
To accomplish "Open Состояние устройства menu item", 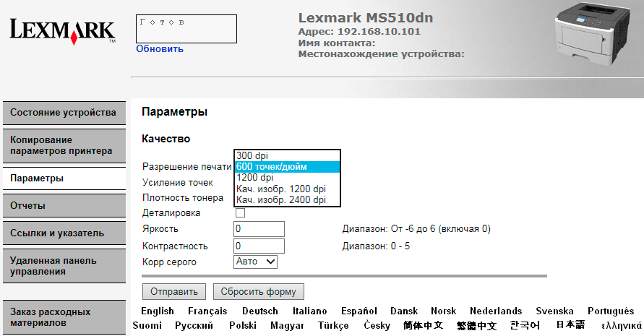I will pos(64,113).
